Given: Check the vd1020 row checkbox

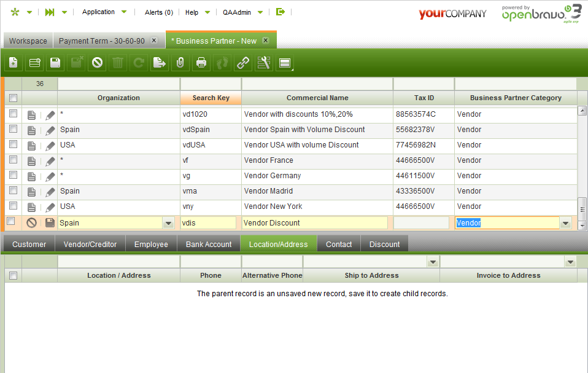Looking at the screenshot, I should click(x=13, y=113).
